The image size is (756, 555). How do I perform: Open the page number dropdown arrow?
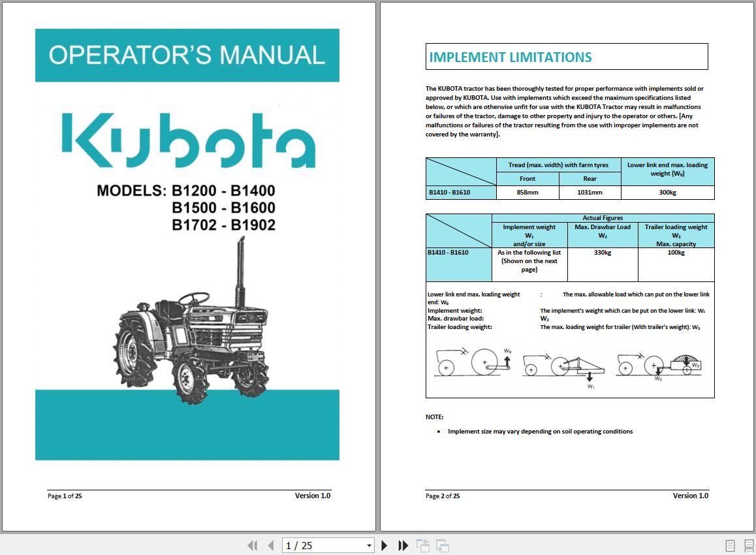(370, 545)
